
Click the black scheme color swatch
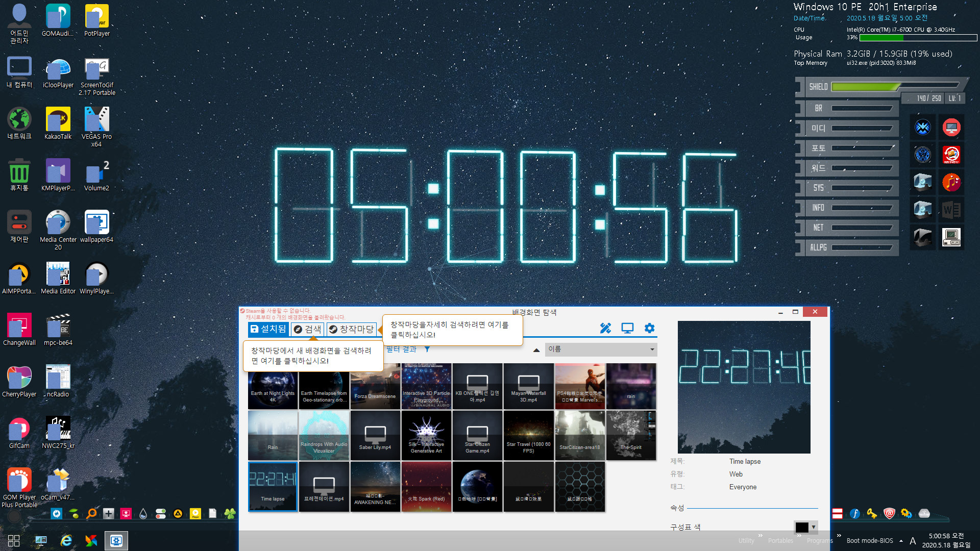(x=802, y=527)
